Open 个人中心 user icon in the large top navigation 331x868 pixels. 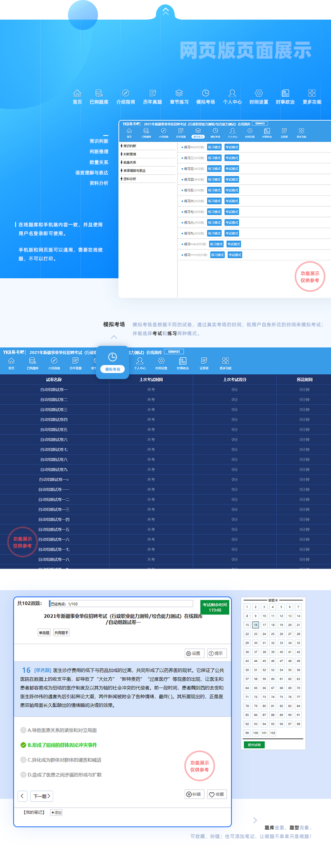[232, 94]
